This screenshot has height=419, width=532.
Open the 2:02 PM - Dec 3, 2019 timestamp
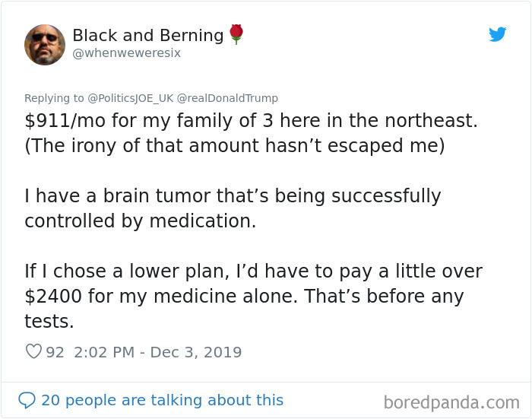(x=158, y=352)
